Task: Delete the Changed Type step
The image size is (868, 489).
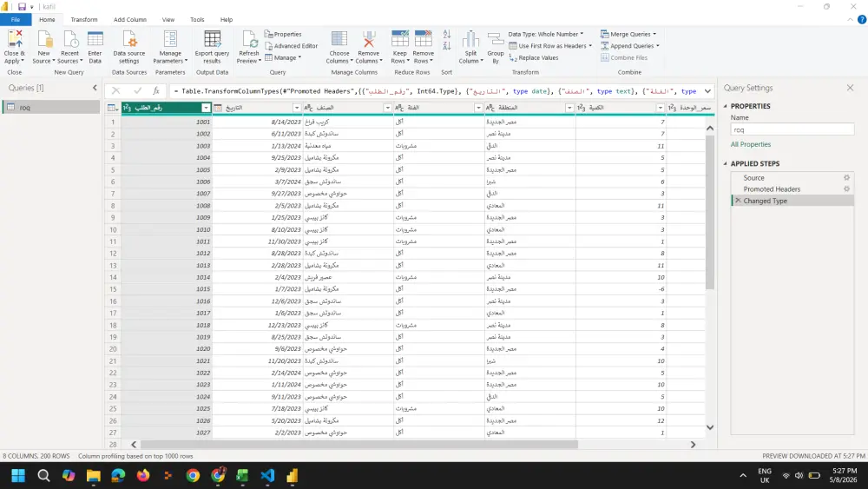Action: point(737,201)
